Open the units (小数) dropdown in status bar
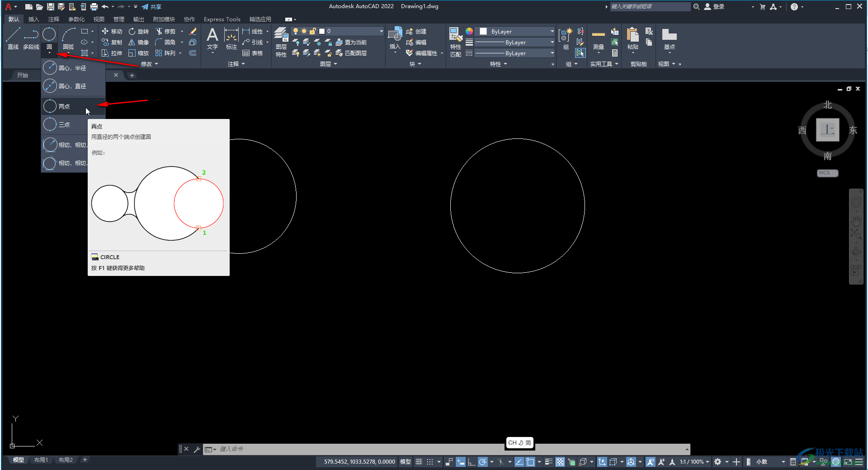Viewport: 868px width, 470px height. (x=770, y=462)
